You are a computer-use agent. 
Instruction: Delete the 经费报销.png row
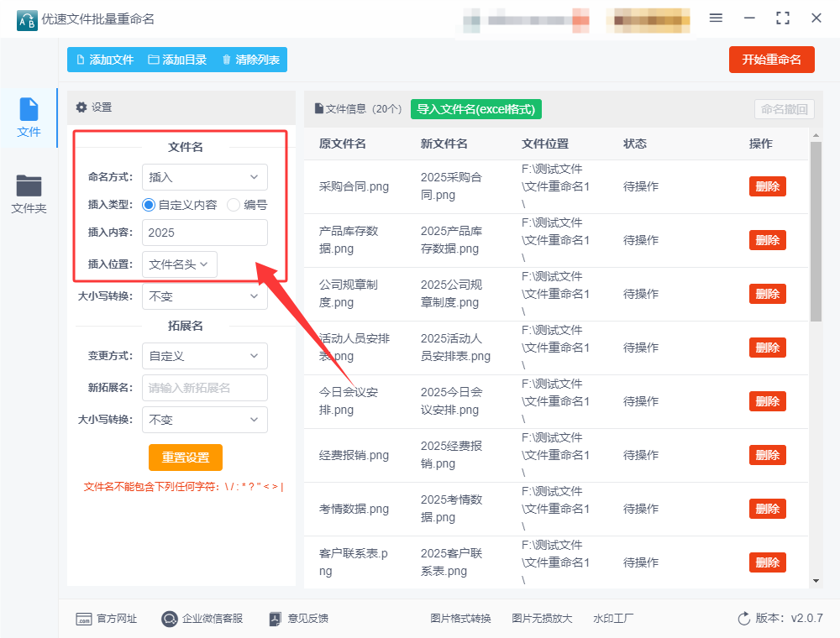click(x=767, y=456)
